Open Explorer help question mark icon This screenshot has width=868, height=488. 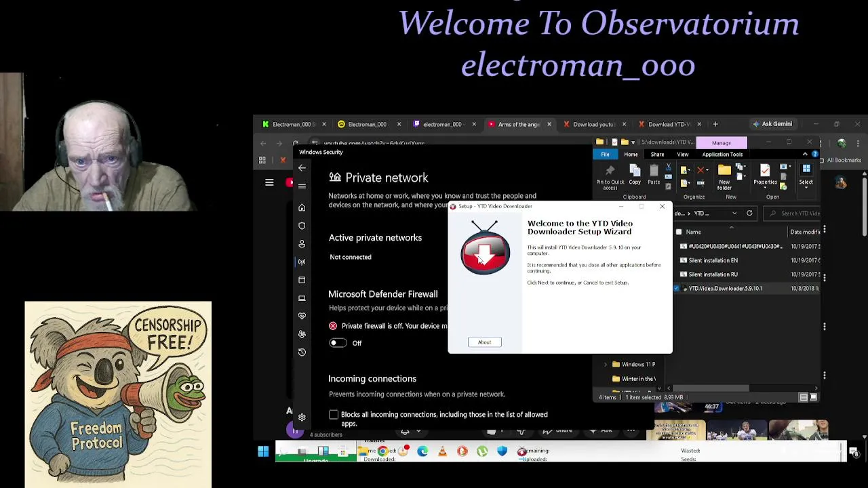(814, 155)
